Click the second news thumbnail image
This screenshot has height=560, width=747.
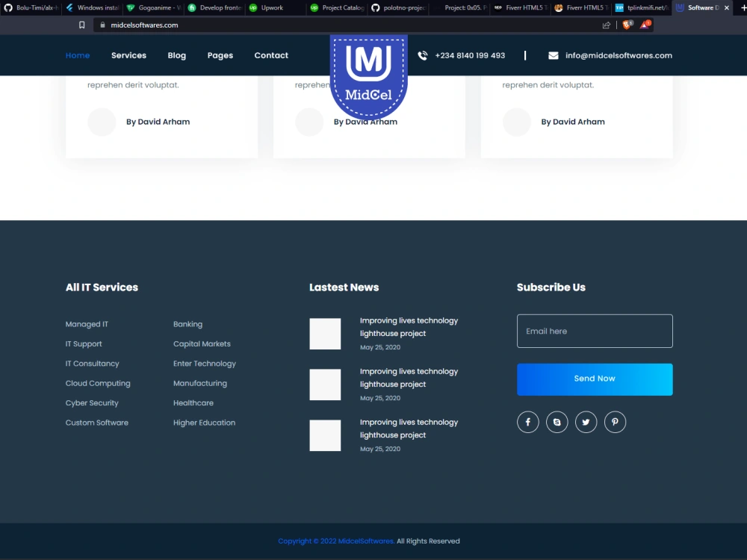click(326, 385)
